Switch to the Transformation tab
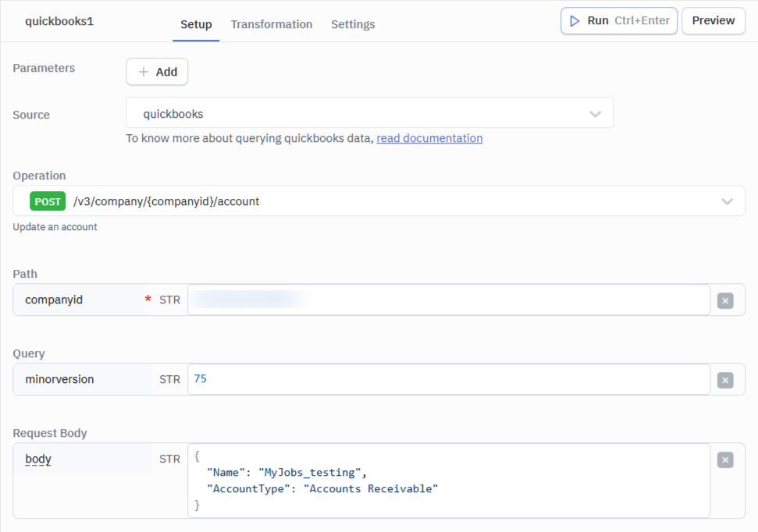This screenshot has width=758, height=532. (271, 24)
